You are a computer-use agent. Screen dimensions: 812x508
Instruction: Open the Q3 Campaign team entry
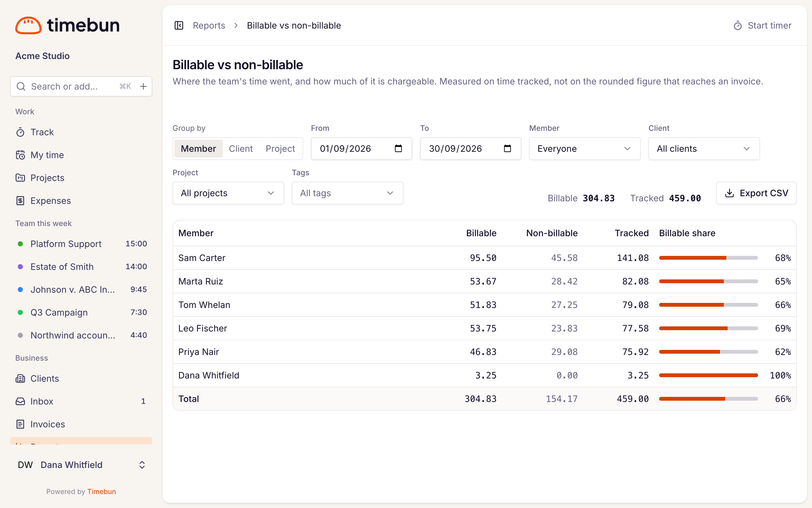click(81, 312)
